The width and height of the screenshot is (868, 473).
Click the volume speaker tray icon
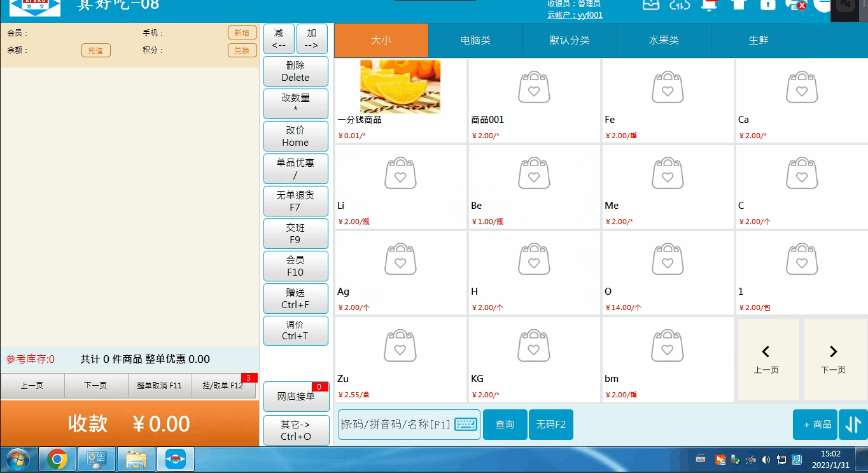[x=766, y=460]
